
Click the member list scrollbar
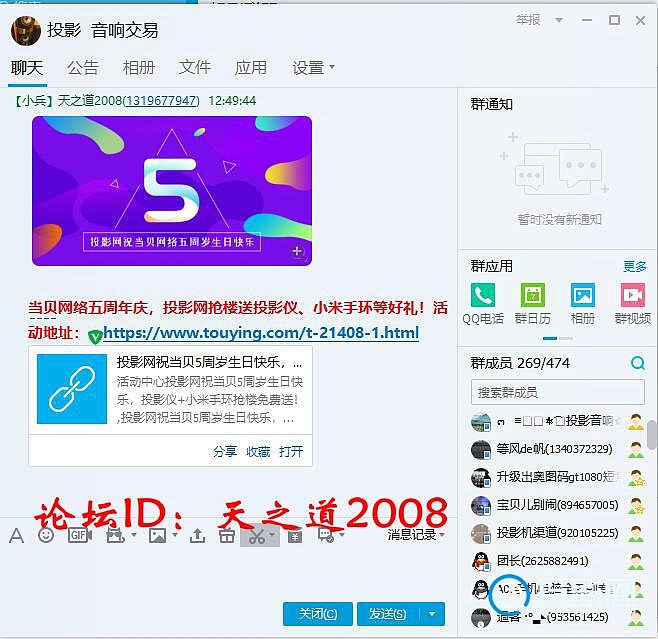click(652, 436)
